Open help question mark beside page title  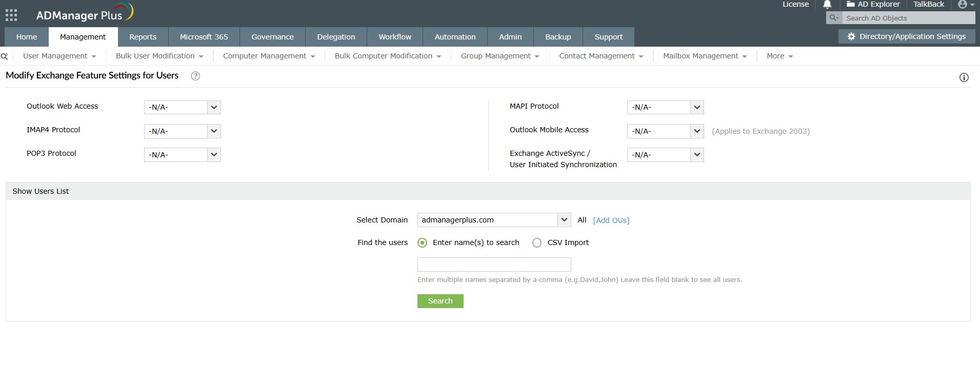coord(195,76)
